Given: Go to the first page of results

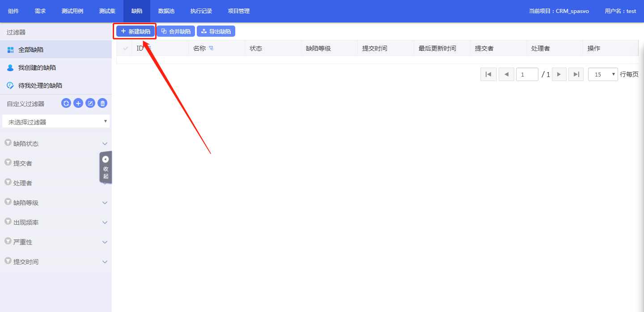Looking at the screenshot, I should tap(488, 74).
